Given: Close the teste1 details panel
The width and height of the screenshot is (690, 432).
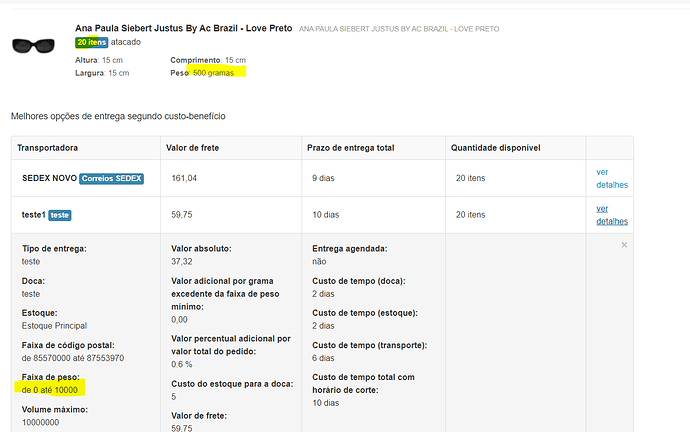Looking at the screenshot, I should pos(624,245).
